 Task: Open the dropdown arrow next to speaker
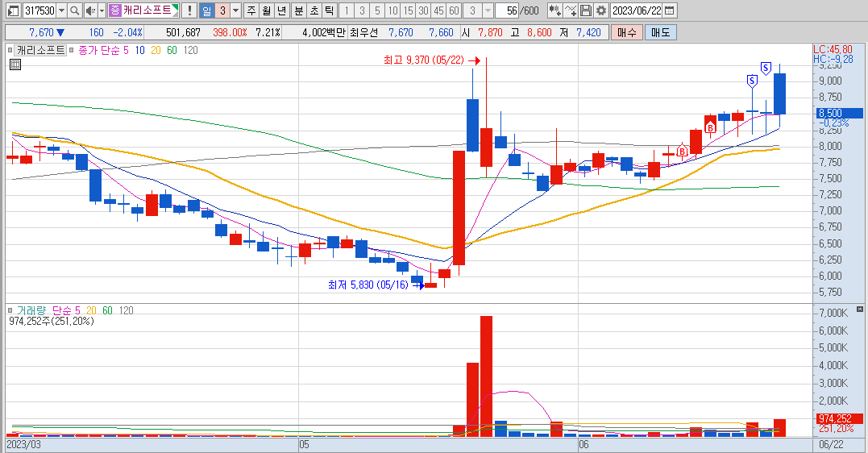tap(102, 10)
